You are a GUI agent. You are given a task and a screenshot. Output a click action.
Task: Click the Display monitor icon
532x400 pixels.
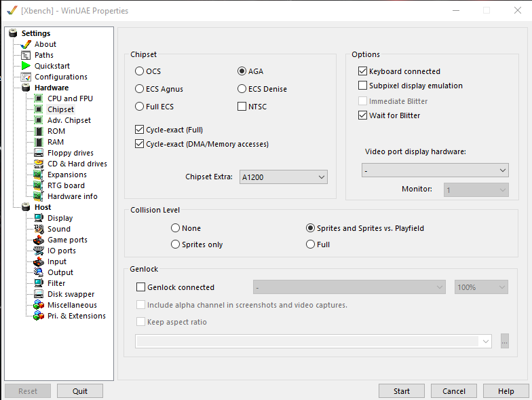click(39, 218)
